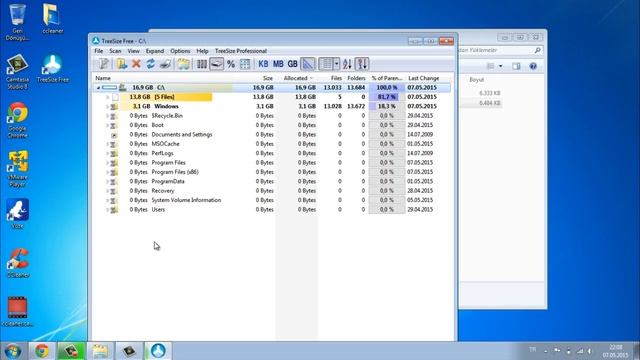The width and height of the screenshot is (640, 360).
Task: Click the print report icon
Action: [x=165, y=64]
